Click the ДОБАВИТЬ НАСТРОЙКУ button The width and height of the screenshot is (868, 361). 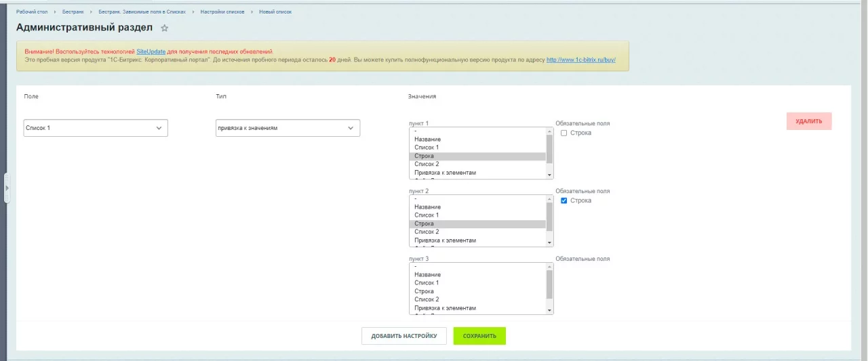(x=403, y=336)
